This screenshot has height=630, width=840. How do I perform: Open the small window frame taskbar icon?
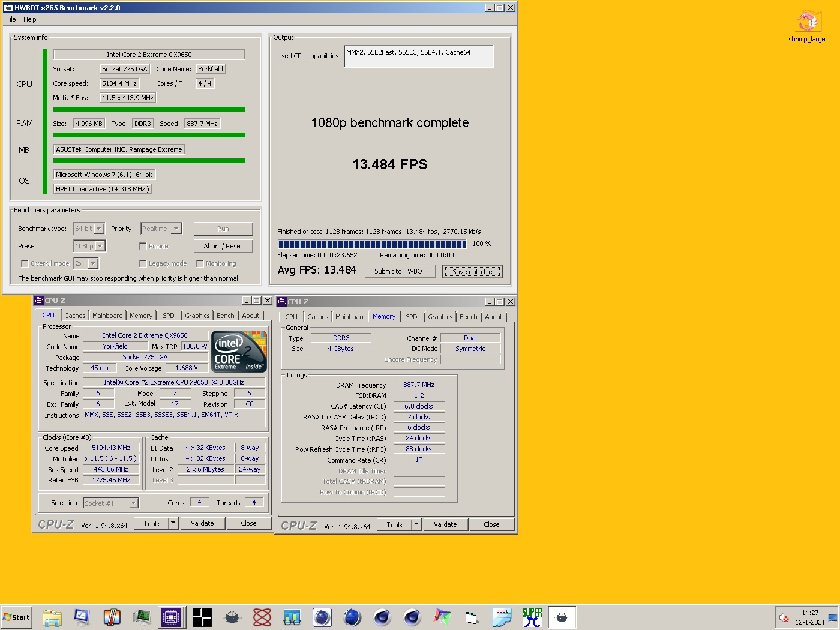tap(472, 617)
